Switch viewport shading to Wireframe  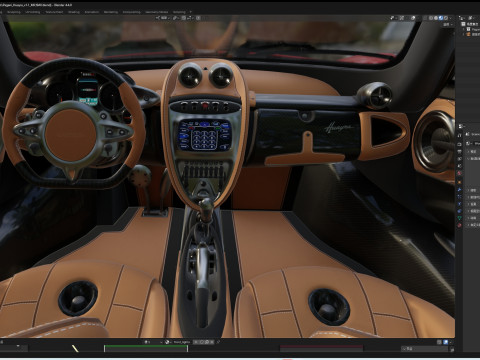[x=431, y=18]
